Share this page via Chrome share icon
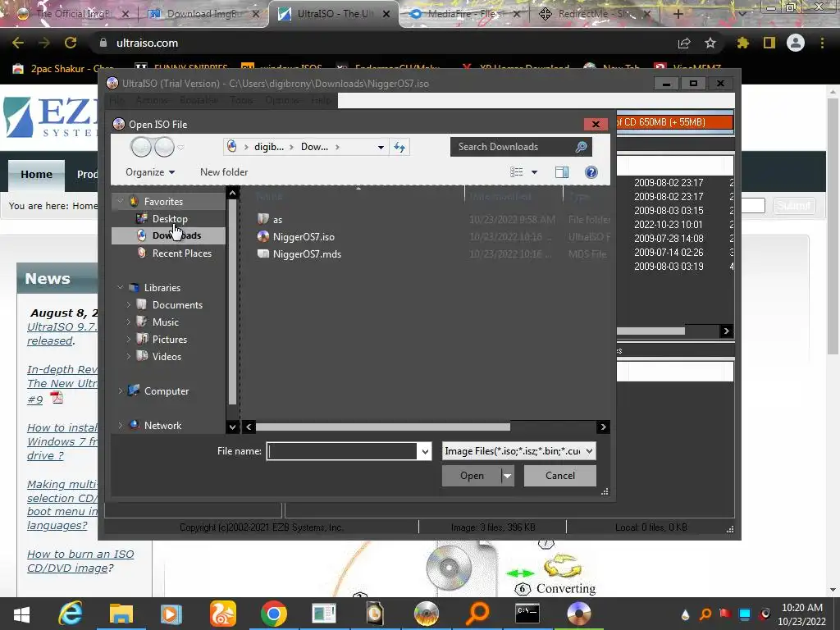The width and height of the screenshot is (840, 630). (684, 43)
